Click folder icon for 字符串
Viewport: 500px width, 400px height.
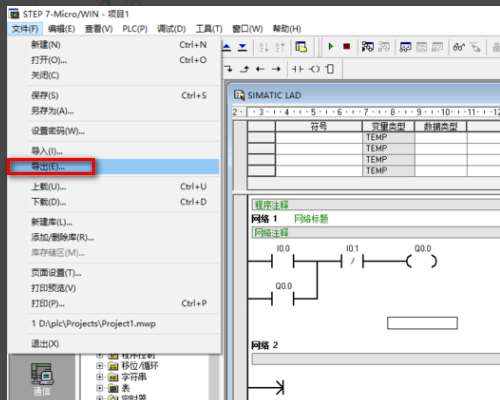[x=114, y=377]
